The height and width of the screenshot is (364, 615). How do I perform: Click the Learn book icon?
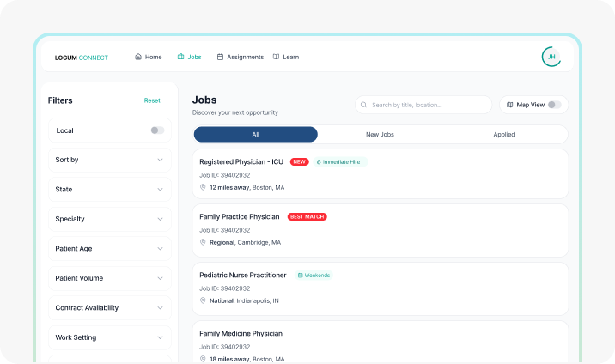[x=276, y=58]
